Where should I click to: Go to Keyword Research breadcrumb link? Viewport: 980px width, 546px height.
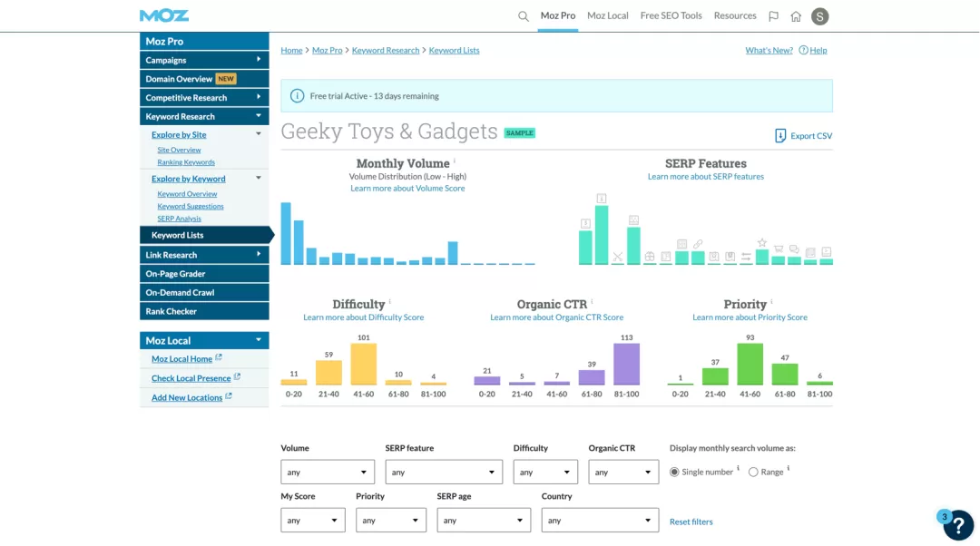pyautogui.click(x=386, y=50)
